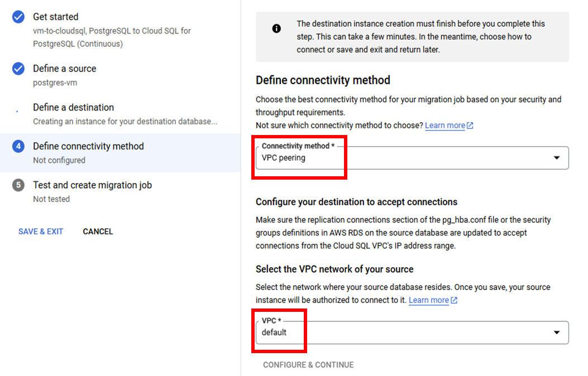
Task: Expand the VPC dropdown arrow
Action: point(557,332)
